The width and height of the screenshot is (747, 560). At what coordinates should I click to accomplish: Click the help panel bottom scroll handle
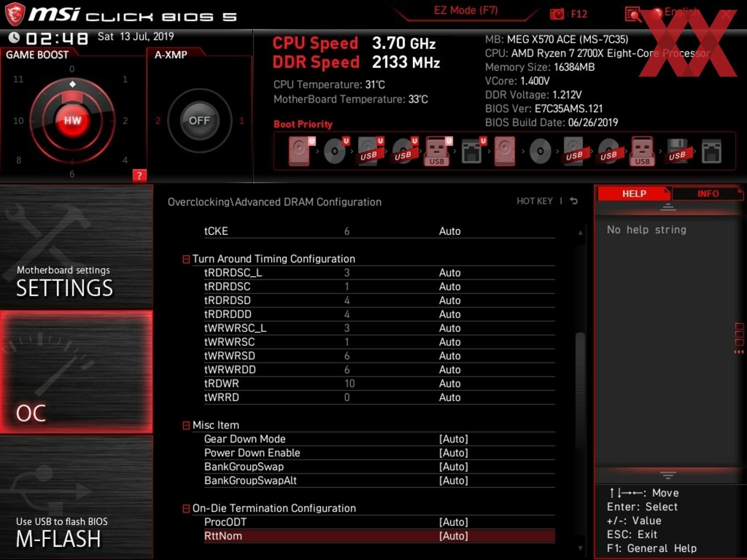(668, 475)
